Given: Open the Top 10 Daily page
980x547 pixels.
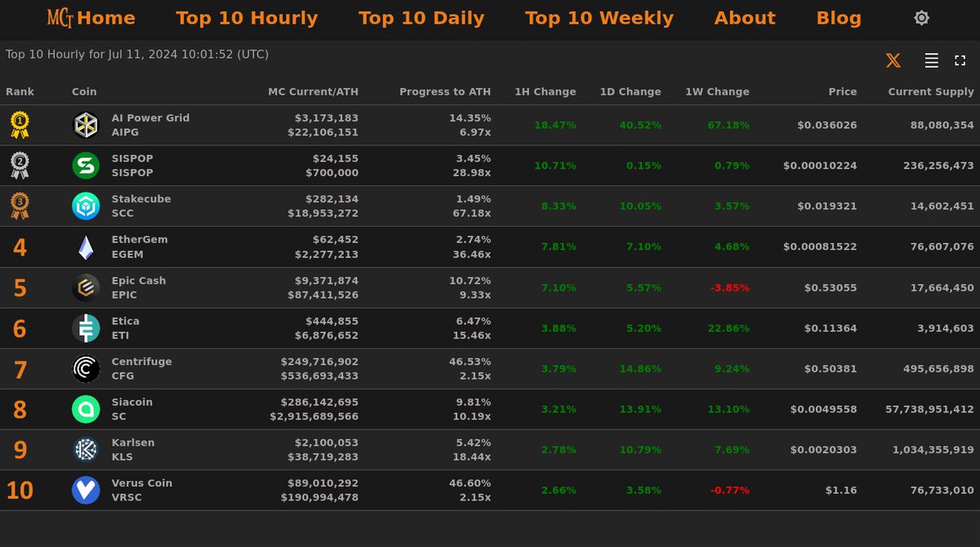Looking at the screenshot, I should (421, 18).
